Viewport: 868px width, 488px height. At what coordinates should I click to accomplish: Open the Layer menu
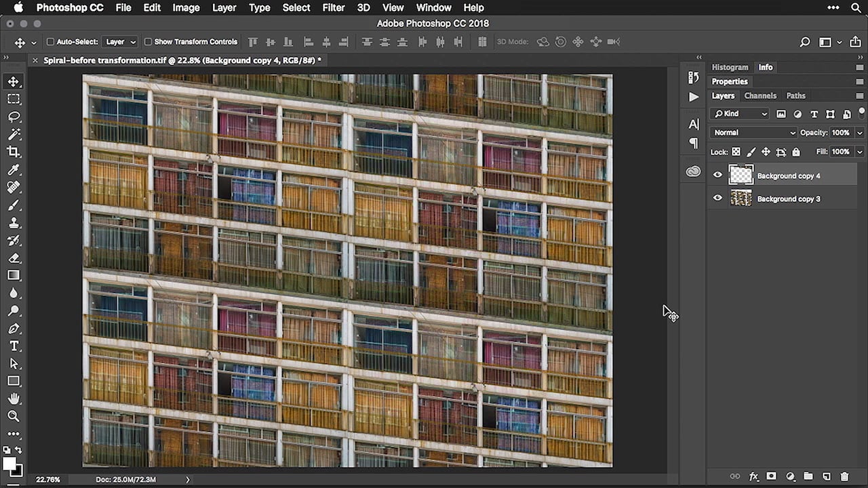tap(224, 7)
